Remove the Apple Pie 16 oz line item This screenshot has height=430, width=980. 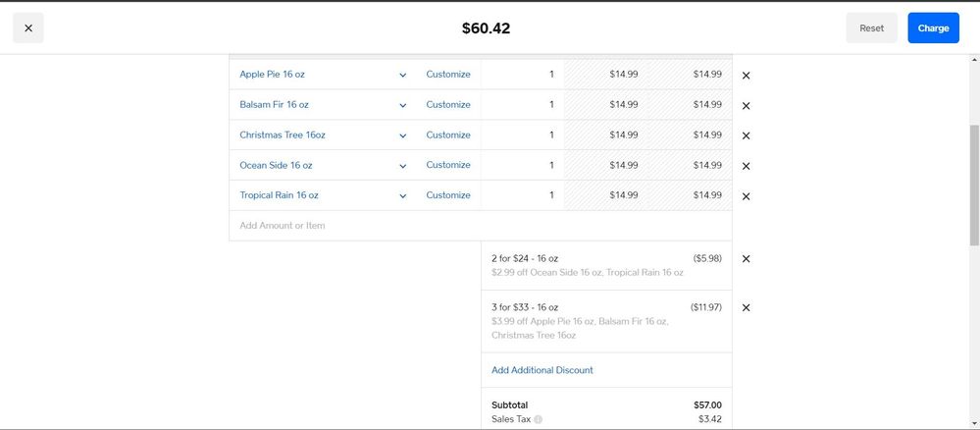[746, 76]
